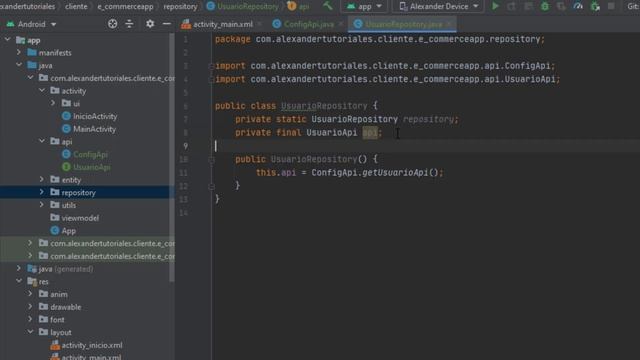The width and height of the screenshot is (640, 360).
Task: Click the repository breadcrumb
Action: coord(180,6)
